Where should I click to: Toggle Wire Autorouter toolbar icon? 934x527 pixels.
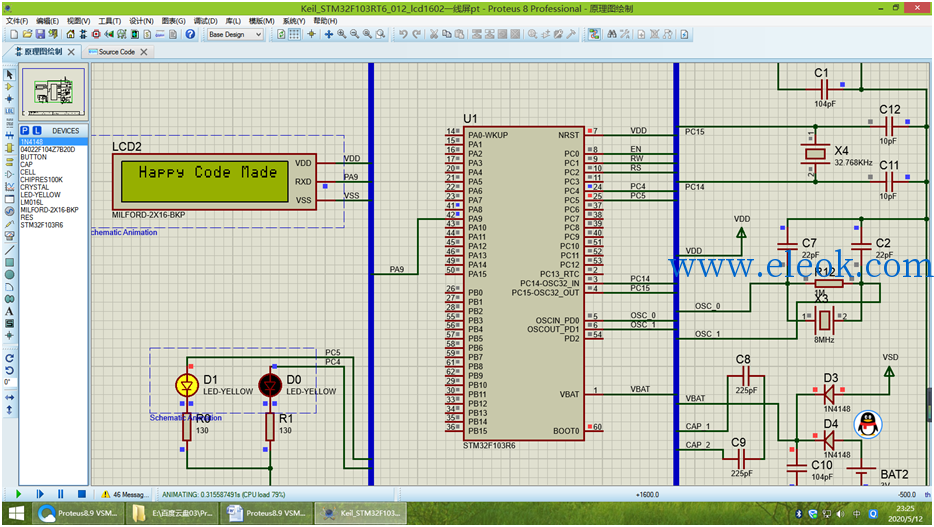coord(594,35)
